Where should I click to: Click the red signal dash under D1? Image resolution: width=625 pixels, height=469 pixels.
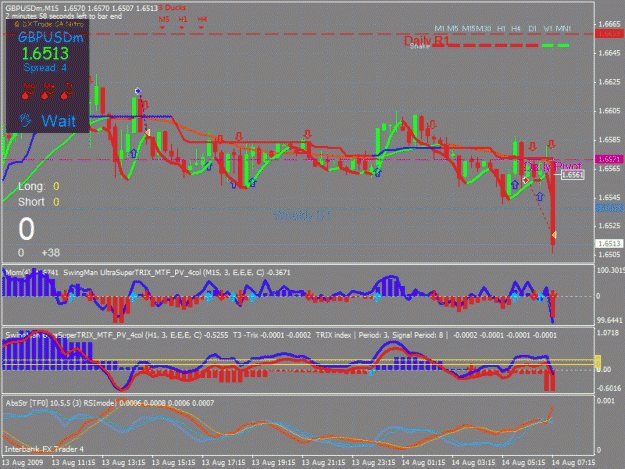click(532, 45)
